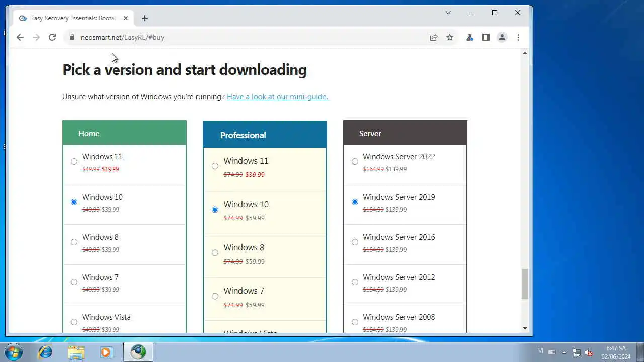Open the share this page icon

[x=433, y=37]
